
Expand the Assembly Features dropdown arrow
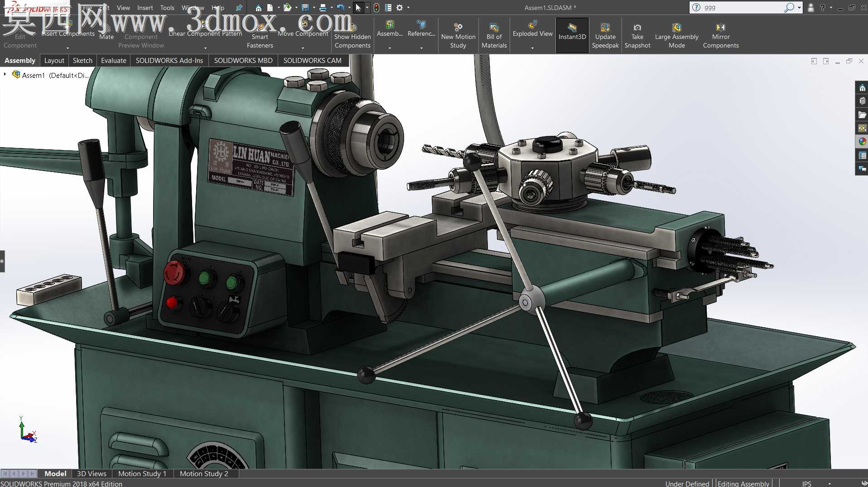(390, 48)
